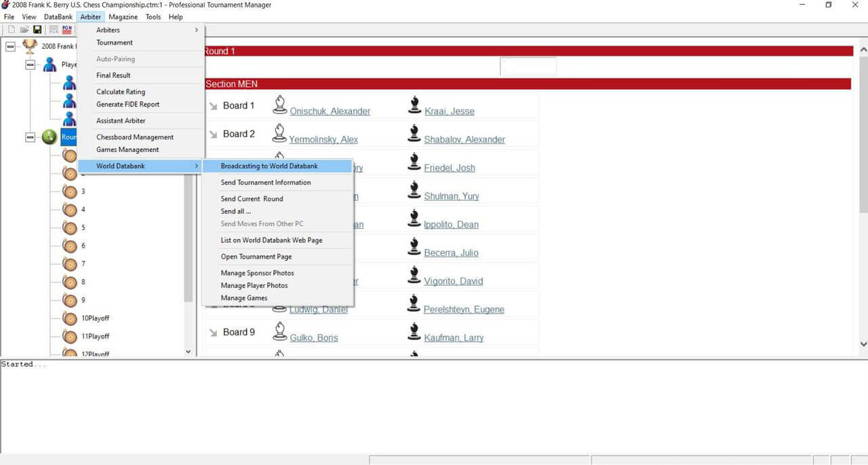Open player link Perelshteyn, Eugene
868x465 pixels.
tap(464, 310)
